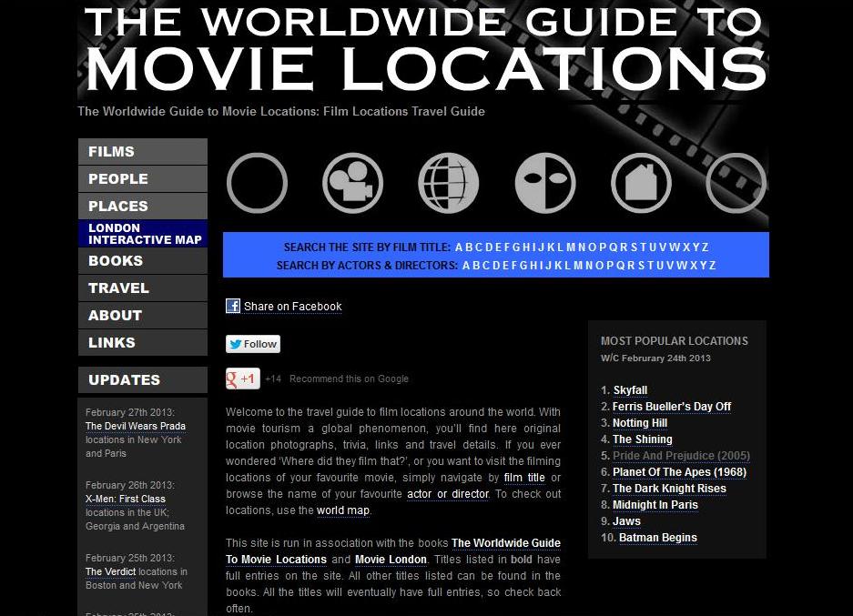Click letter A in the film title search

click(459, 247)
